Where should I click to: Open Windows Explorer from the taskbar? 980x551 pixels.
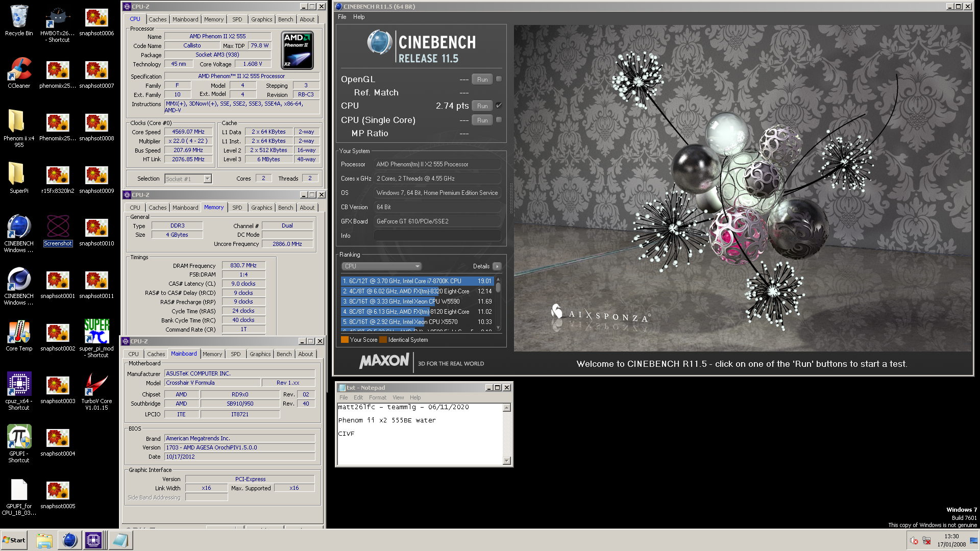point(44,540)
